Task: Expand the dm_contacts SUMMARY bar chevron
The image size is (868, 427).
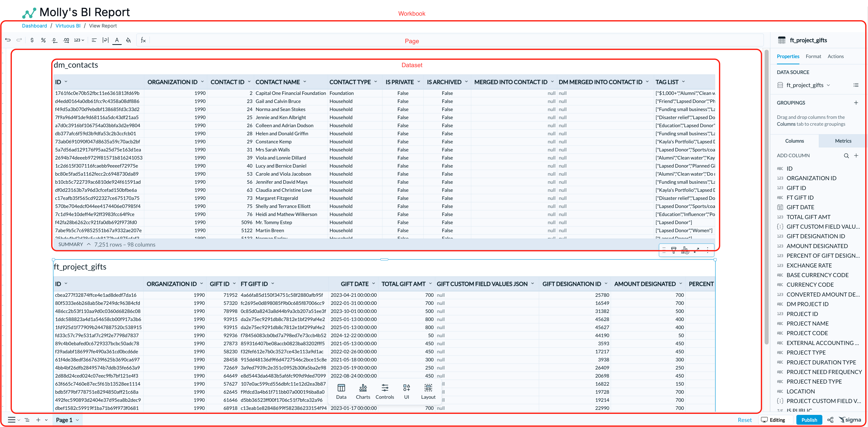Action: [89, 244]
